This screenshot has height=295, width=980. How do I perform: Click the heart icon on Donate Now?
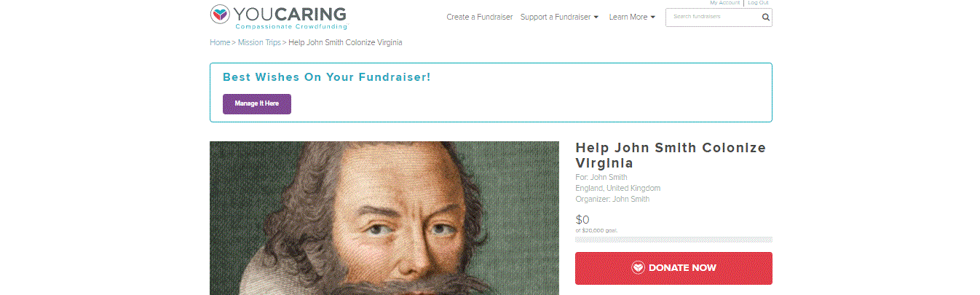click(x=638, y=268)
